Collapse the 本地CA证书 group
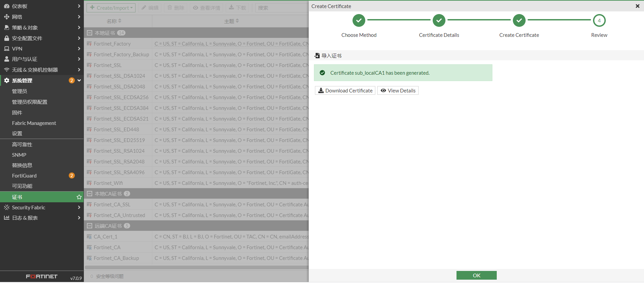 click(x=90, y=194)
